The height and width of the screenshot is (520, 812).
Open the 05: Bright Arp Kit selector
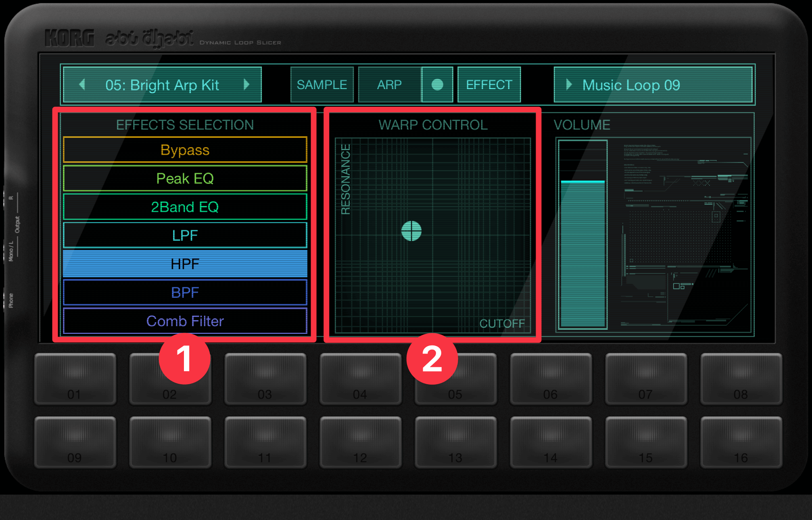coord(162,85)
